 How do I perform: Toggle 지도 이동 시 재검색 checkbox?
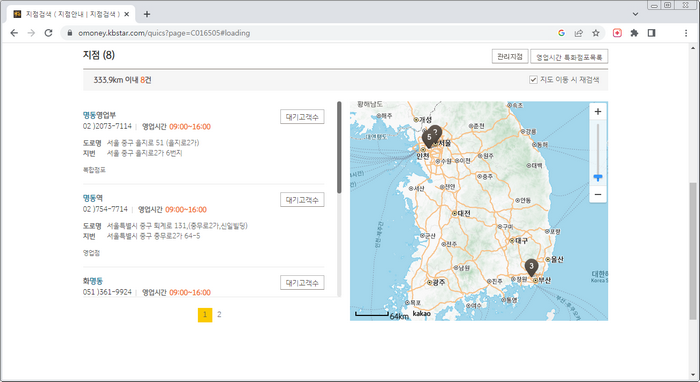pos(533,80)
